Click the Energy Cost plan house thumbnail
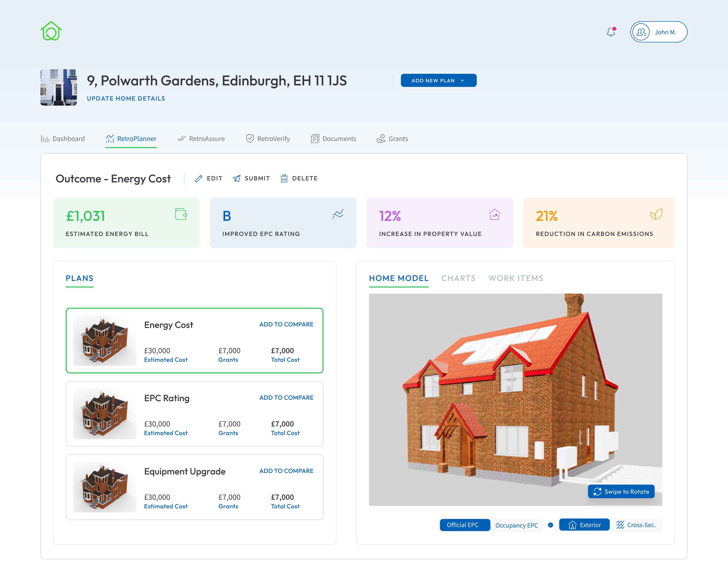 pos(105,340)
